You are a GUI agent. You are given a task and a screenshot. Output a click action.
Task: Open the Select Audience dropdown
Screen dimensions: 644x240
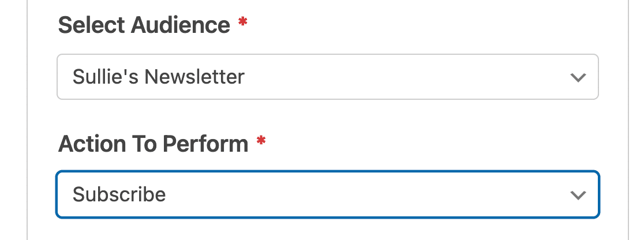(327, 77)
